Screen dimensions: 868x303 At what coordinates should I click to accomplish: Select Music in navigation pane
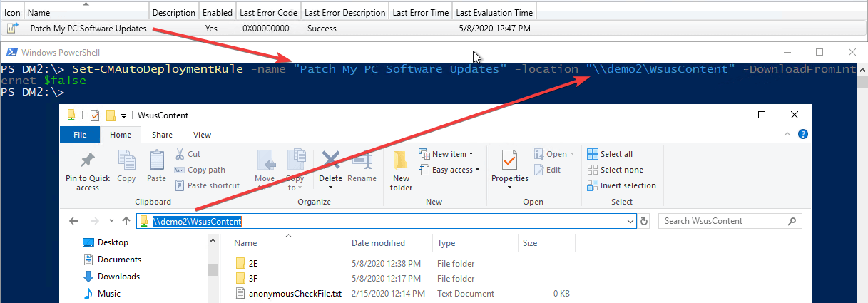tap(108, 294)
